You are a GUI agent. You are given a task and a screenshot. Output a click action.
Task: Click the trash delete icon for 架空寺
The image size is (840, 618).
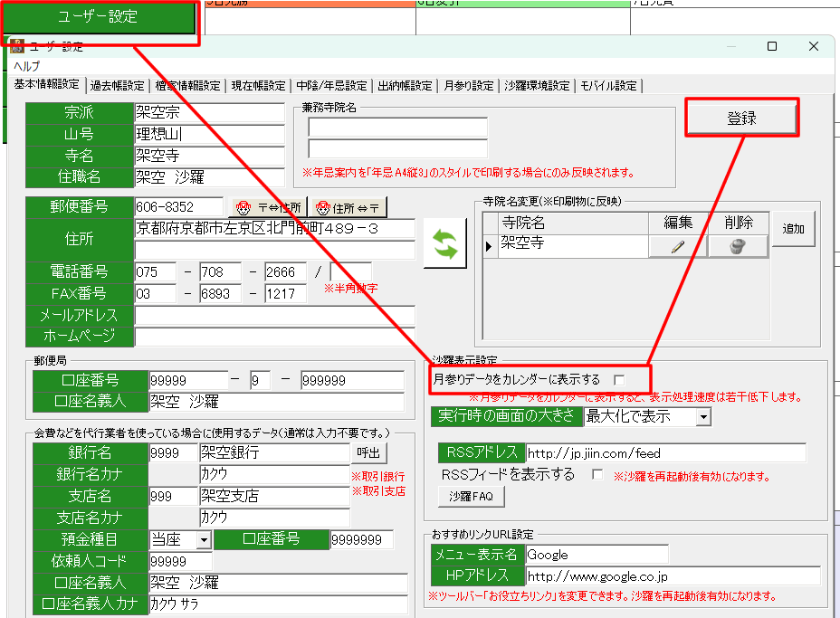(x=738, y=247)
